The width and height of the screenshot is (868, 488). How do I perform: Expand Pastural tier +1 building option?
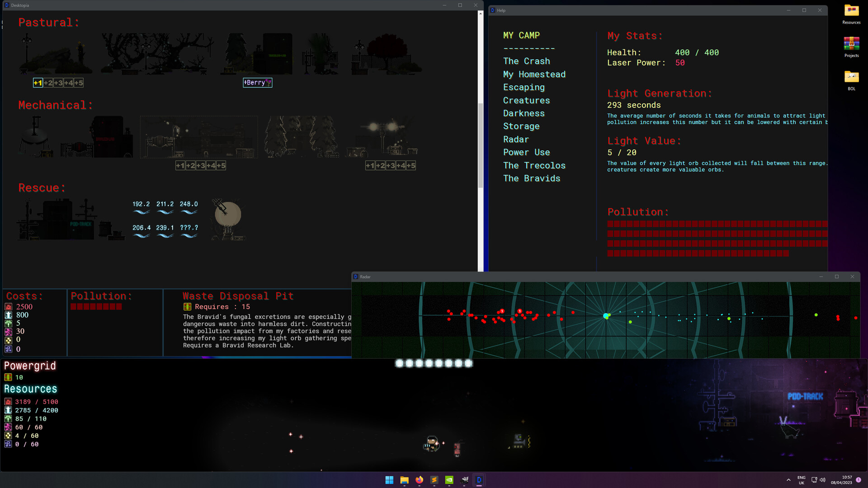click(x=37, y=82)
